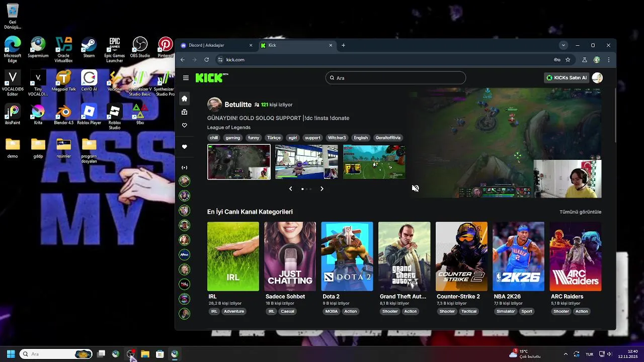Open the Windows Start menu

[11, 354]
